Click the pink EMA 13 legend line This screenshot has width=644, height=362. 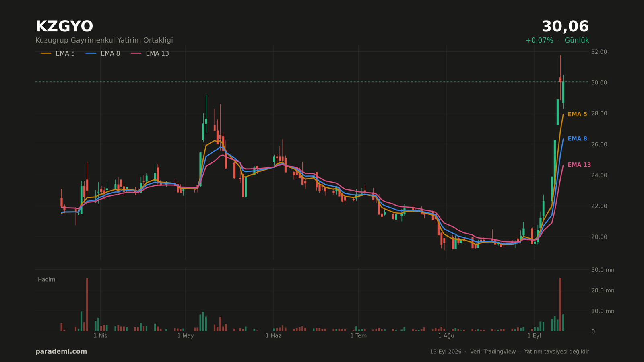136,53
